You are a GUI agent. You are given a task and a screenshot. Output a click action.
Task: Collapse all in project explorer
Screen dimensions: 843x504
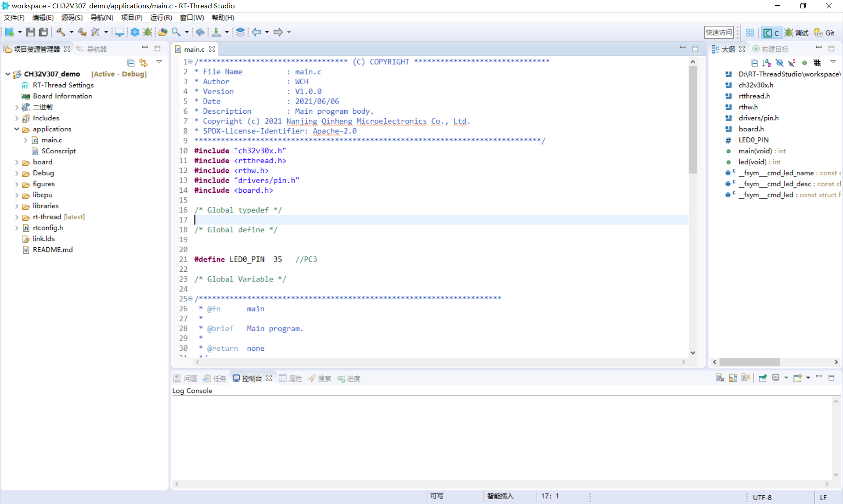[x=131, y=63]
